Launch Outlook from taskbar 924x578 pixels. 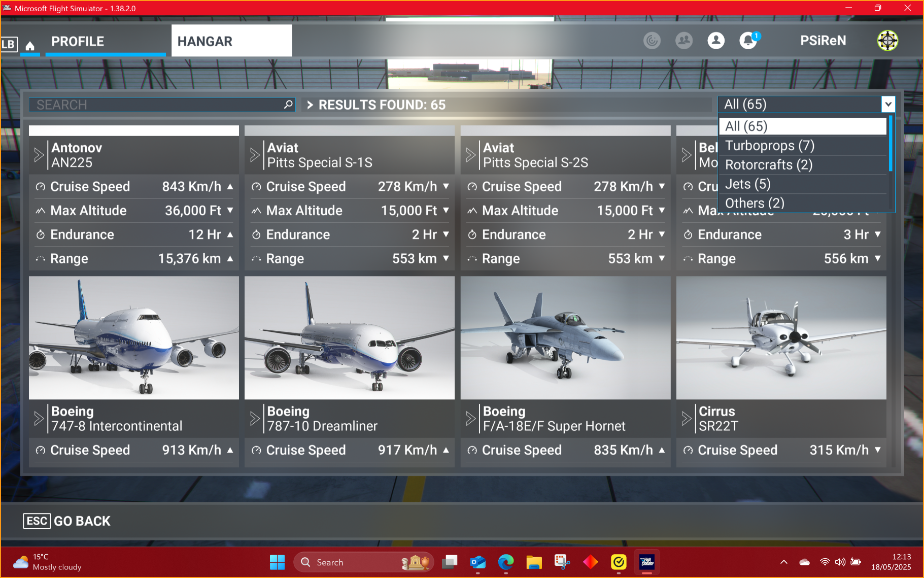coord(478,562)
